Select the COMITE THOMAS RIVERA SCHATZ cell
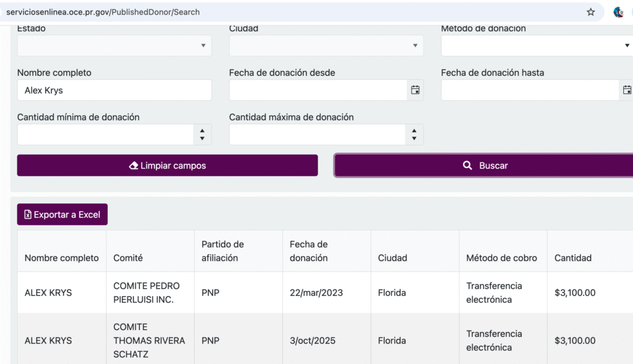This screenshot has width=633, height=364. click(150, 340)
